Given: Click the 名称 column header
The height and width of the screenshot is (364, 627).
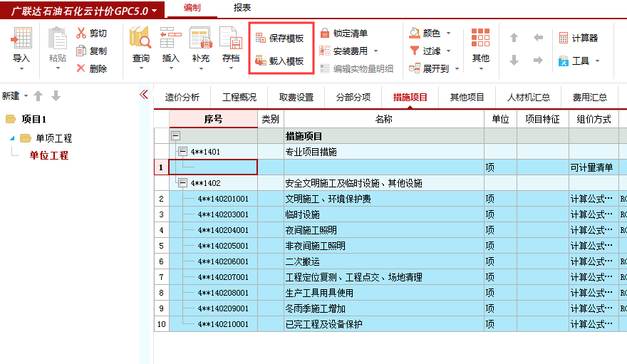Looking at the screenshot, I should (384, 119).
